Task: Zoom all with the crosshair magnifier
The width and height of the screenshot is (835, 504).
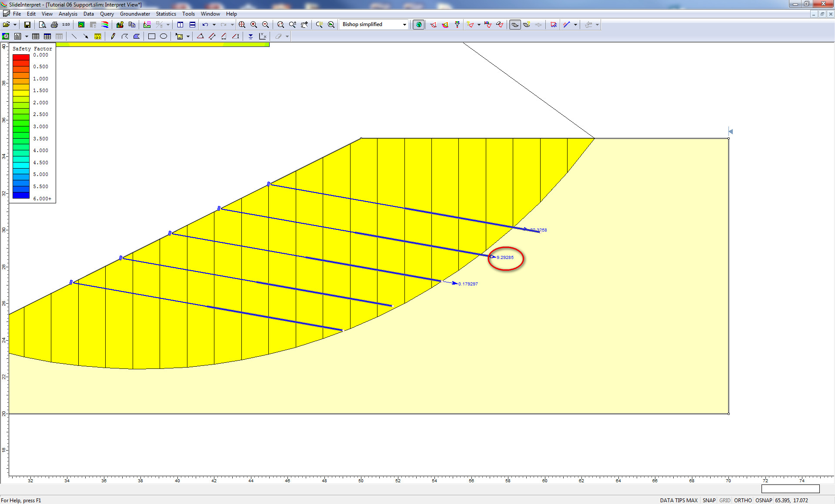Action: (x=242, y=25)
